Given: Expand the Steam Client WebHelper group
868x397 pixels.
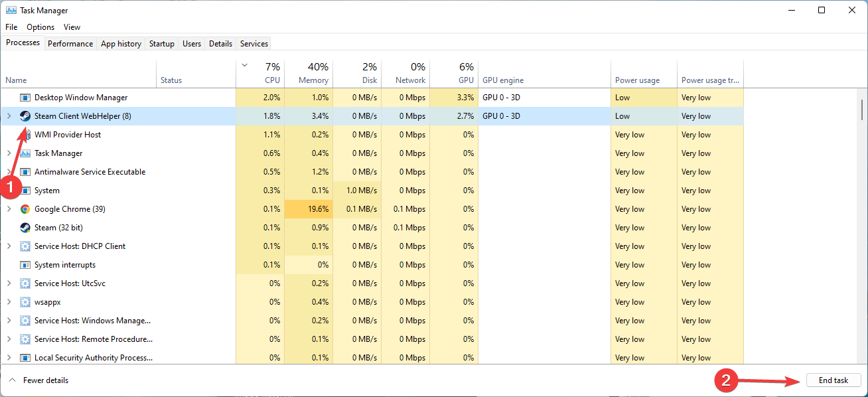Looking at the screenshot, I should [x=9, y=116].
